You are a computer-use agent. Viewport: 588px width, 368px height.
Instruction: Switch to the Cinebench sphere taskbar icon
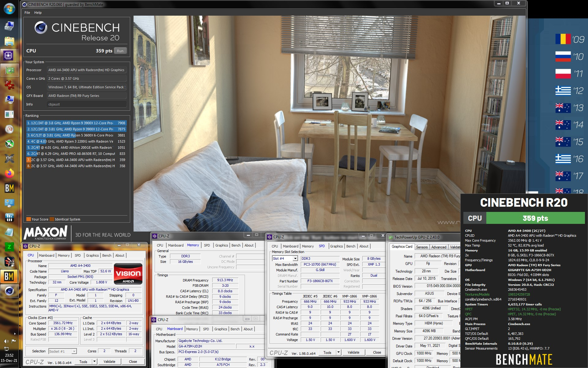pos(9,291)
